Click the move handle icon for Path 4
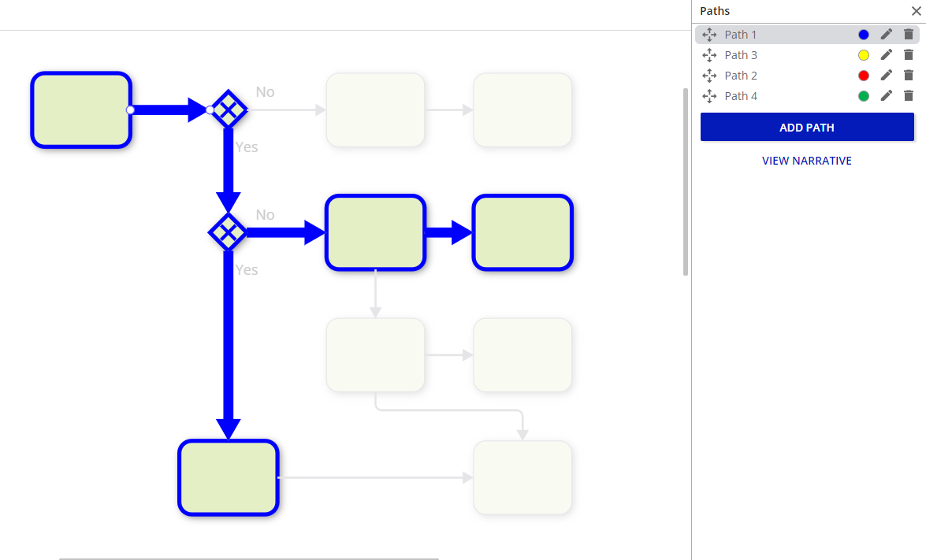 click(x=709, y=96)
